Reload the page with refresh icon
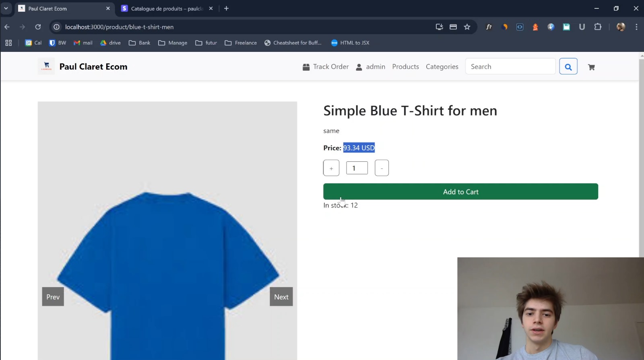644x360 pixels. click(38, 27)
